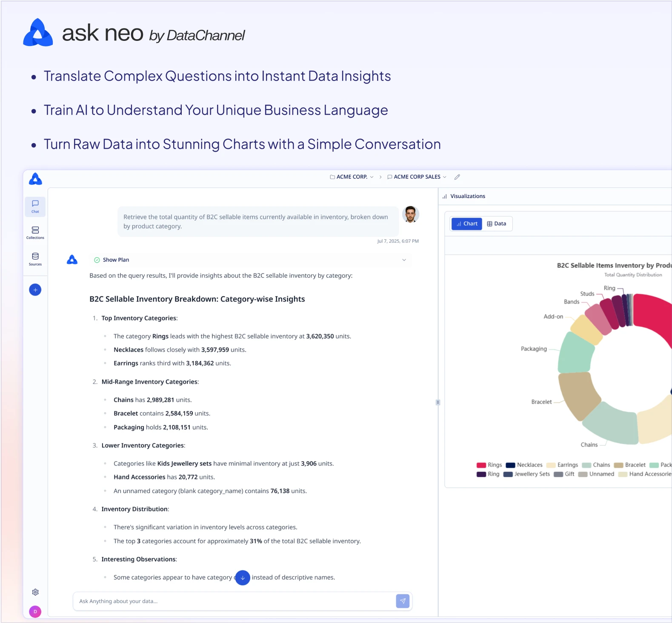
Task: Toggle Gift legend entry
Action: coord(564,474)
